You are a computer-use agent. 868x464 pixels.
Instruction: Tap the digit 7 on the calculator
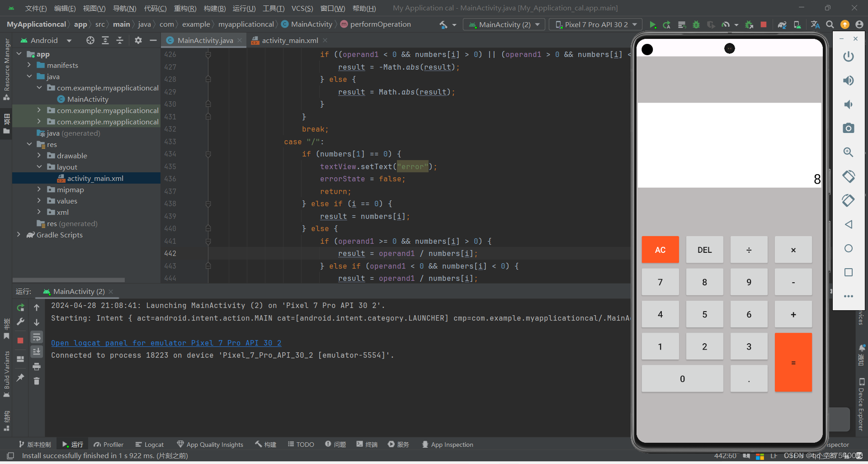click(660, 282)
